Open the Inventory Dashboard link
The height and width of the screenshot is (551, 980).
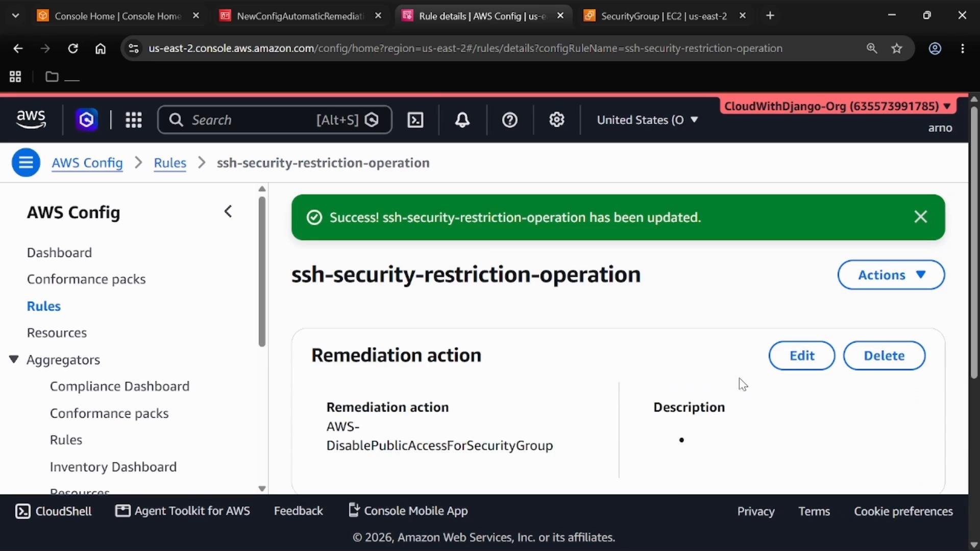pyautogui.click(x=113, y=467)
